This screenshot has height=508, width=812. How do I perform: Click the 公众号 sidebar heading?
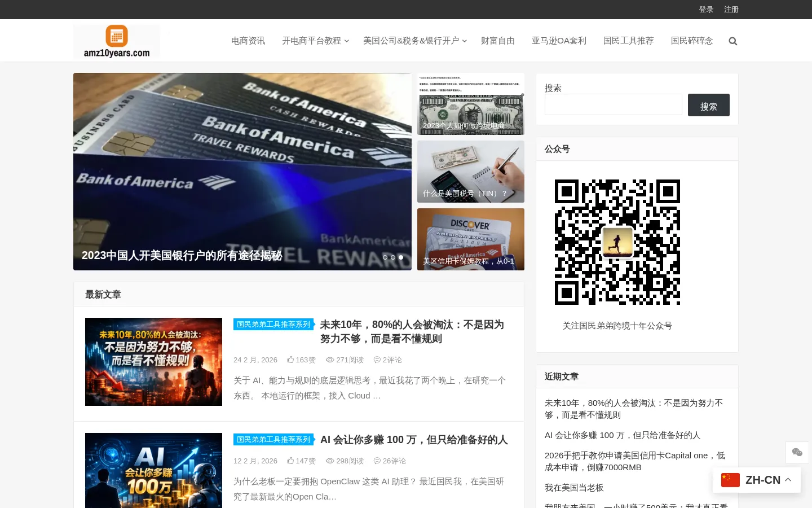click(557, 149)
